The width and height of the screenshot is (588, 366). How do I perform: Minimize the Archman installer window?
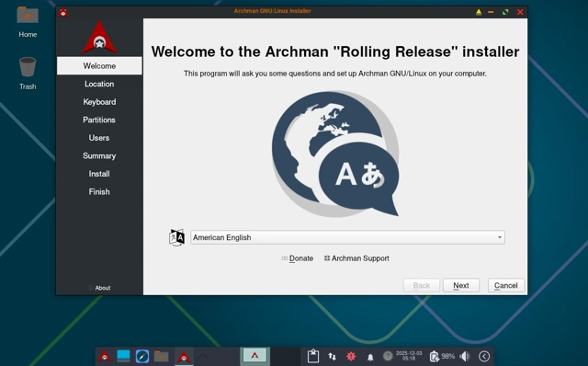tap(491, 12)
